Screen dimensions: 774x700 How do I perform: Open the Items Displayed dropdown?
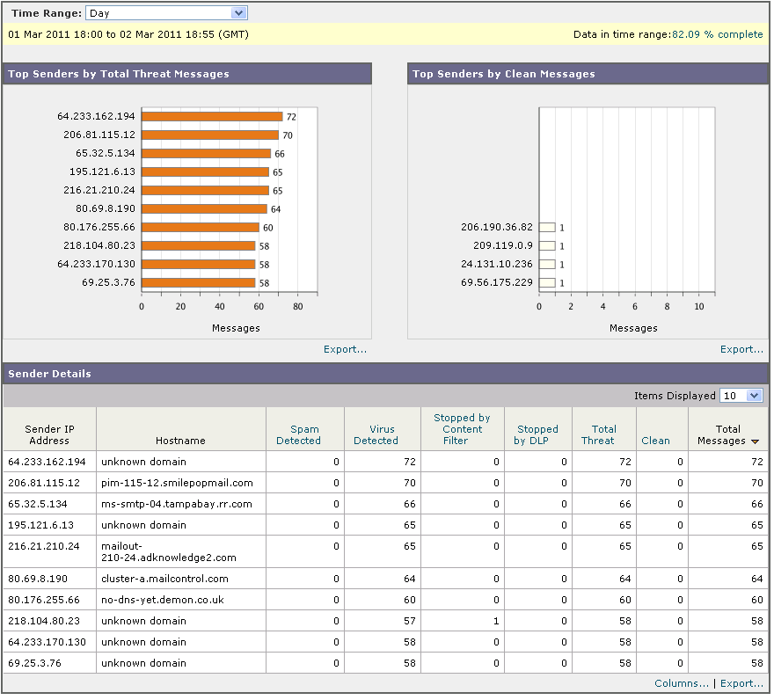tap(741, 396)
